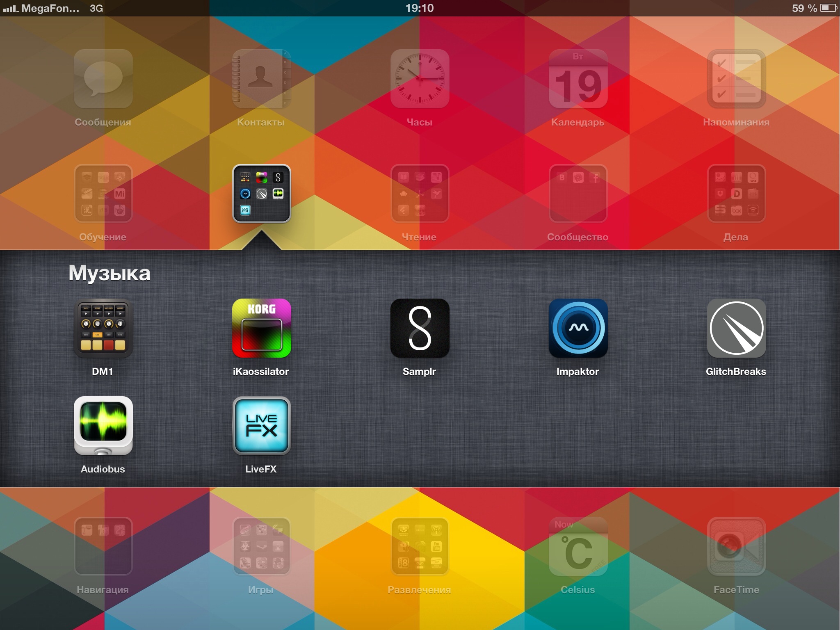Launch the Celsius weather app
The width and height of the screenshot is (840, 630).
[x=578, y=546]
